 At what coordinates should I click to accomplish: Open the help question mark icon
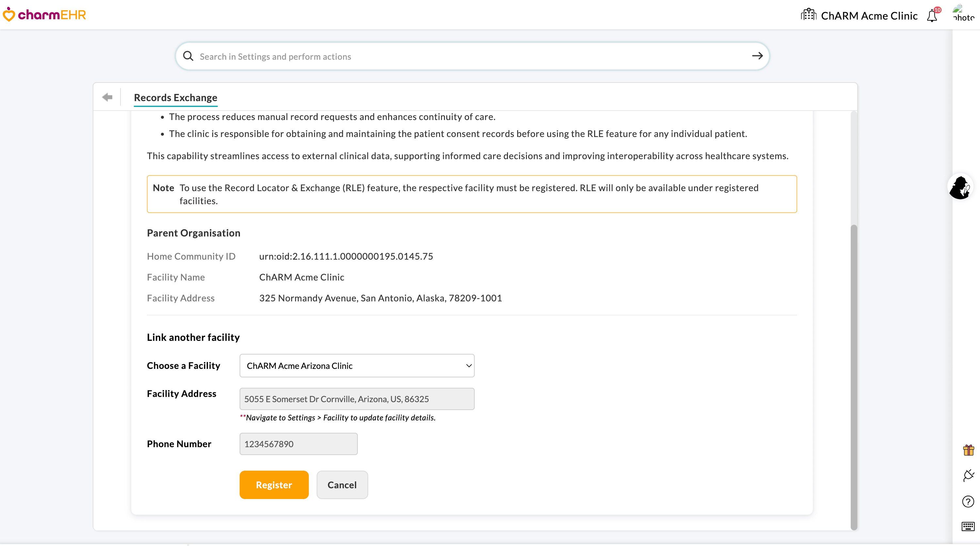968,501
